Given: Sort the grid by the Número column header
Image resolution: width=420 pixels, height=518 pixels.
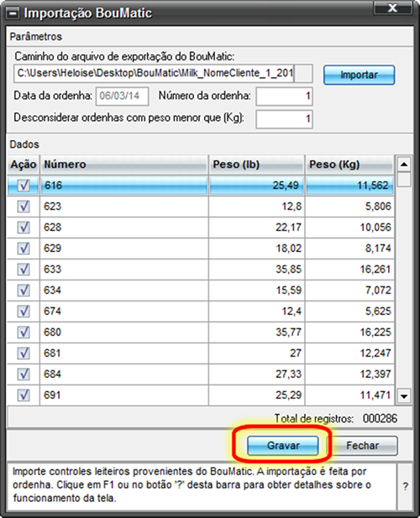Looking at the screenshot, I should coord(124,165).
